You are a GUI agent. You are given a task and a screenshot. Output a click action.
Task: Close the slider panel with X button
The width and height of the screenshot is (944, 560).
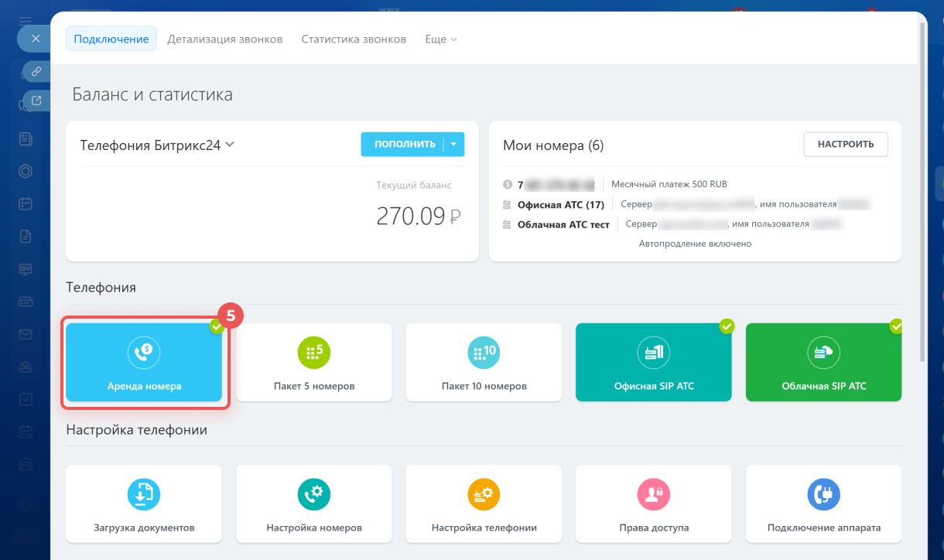point(35,38)
